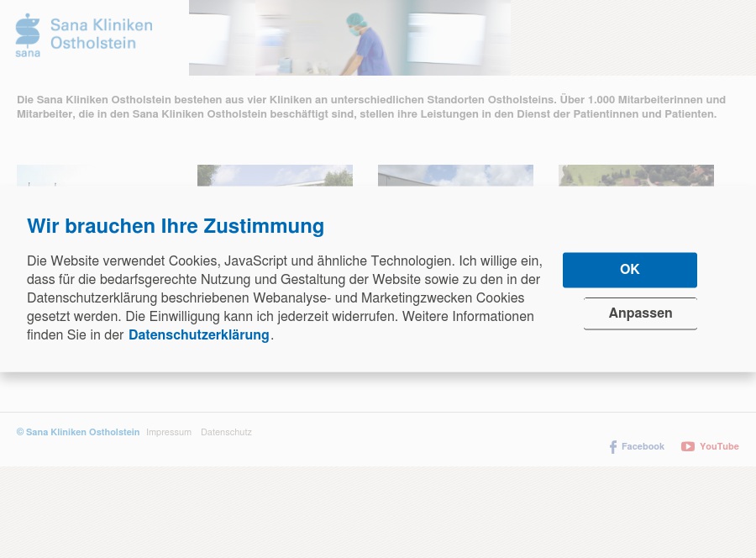
Task: Open the third clinic thumbnail image
Action: [455, 175]
